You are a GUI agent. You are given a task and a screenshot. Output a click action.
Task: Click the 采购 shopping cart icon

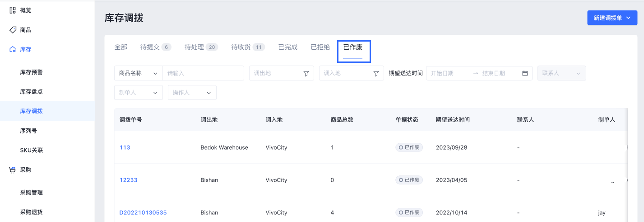click(13, 170)
